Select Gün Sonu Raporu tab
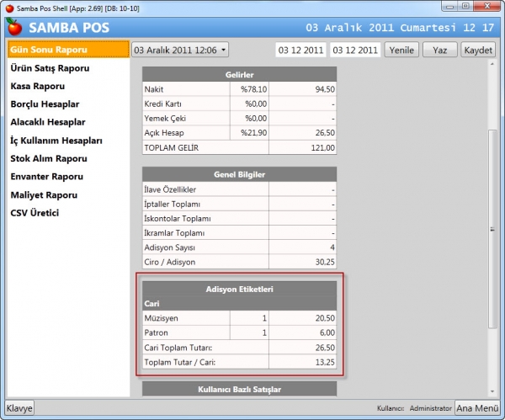This screenshot has width=505, height=420. click(x=69, y=50)
